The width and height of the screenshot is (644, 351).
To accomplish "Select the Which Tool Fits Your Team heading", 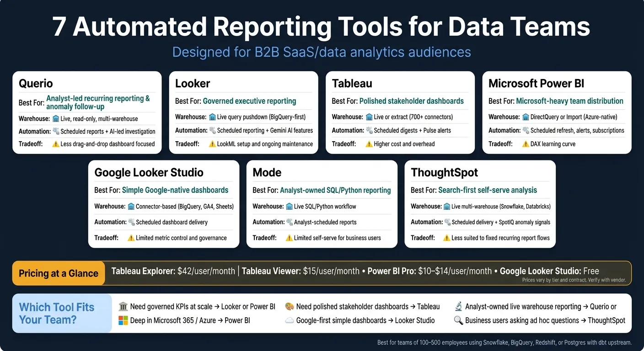I will click(x=57, y=313).
